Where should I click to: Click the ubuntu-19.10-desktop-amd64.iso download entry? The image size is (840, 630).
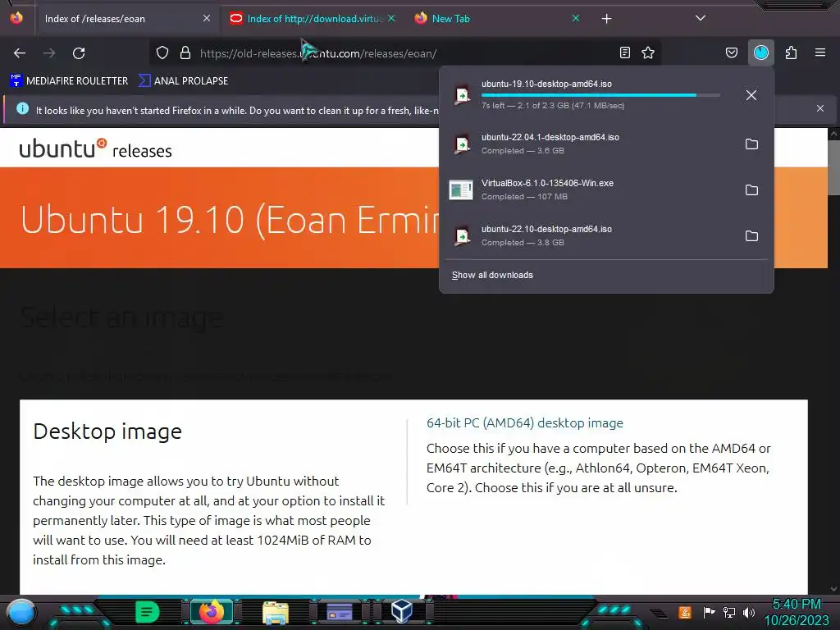(589, 95)
